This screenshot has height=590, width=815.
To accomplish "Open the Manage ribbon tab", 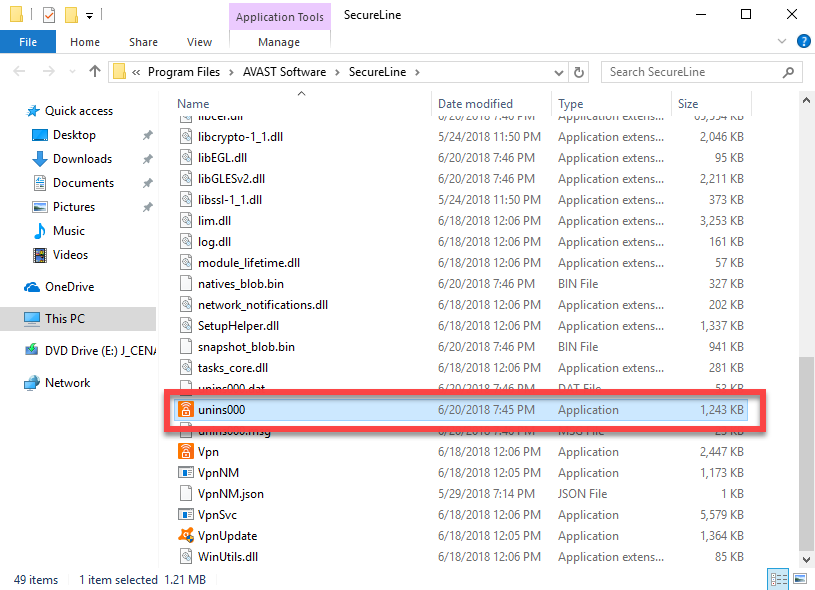I will point(278,42).
